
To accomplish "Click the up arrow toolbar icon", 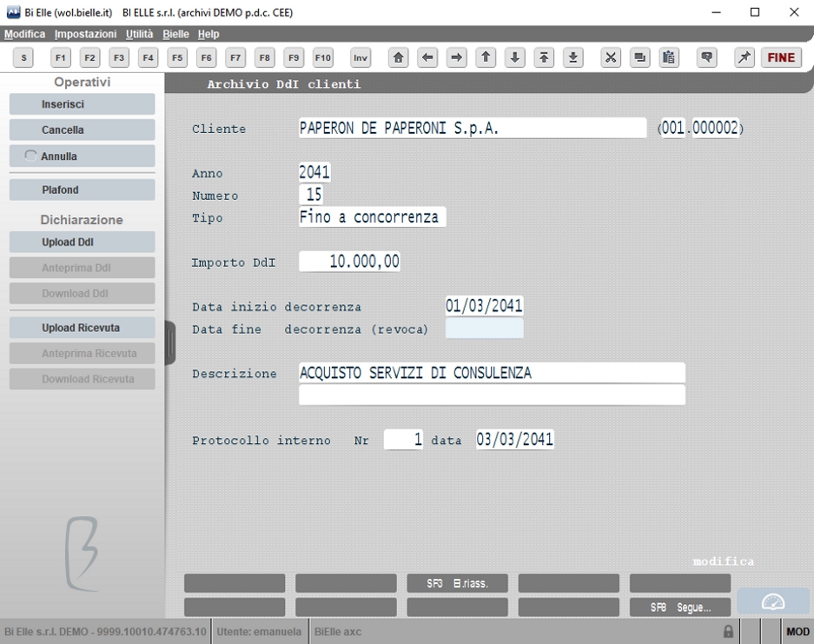I will [x=486, y=57].
